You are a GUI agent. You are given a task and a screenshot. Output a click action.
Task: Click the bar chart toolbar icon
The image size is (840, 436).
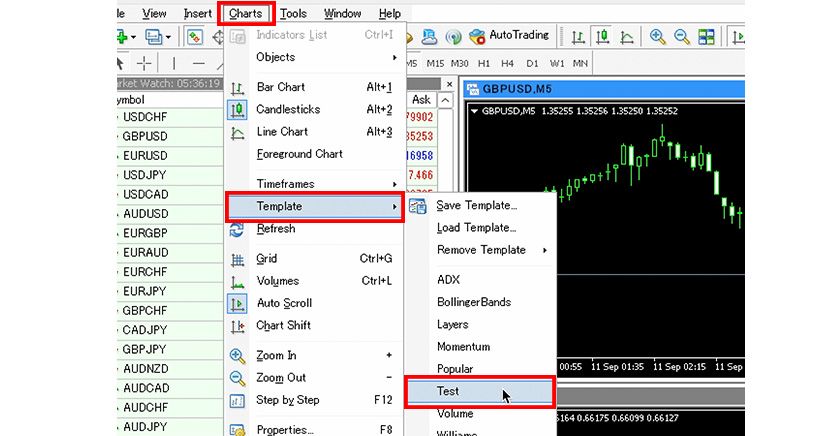point(578,36)
